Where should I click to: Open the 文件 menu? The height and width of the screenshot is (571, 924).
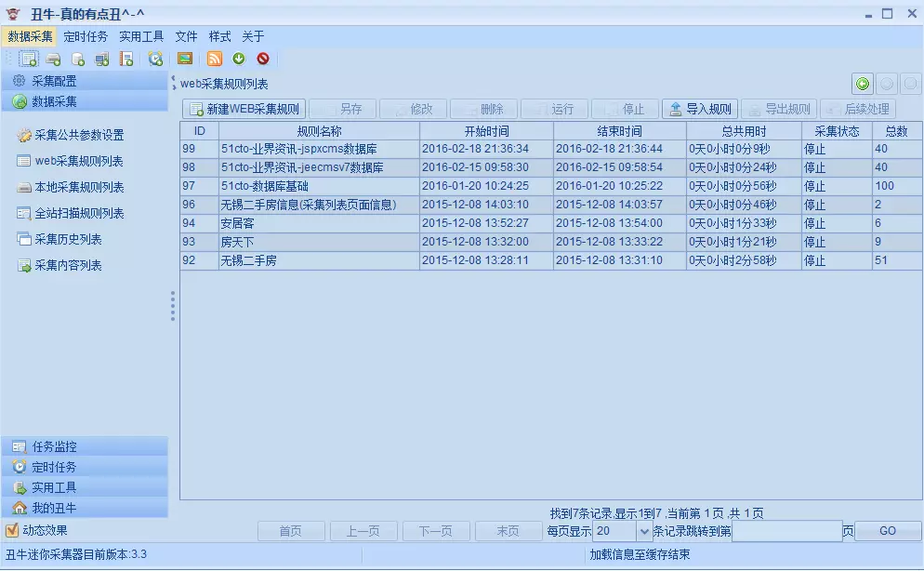click(x=186, y=36)
